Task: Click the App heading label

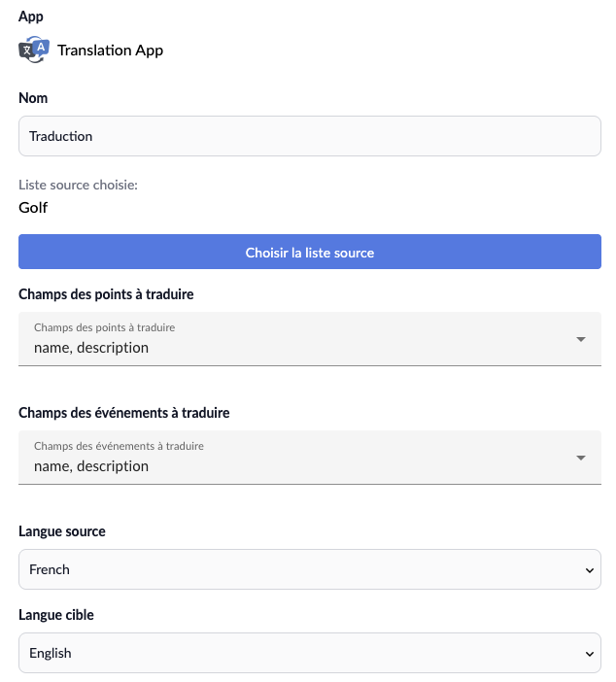Action: click(31, 17)
